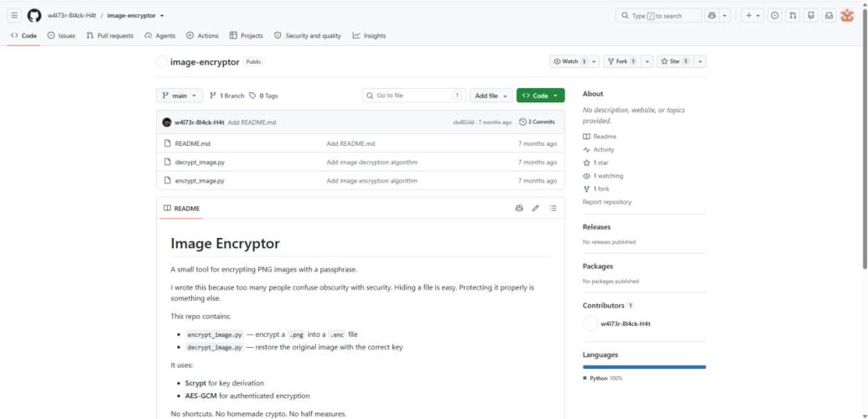
Task: Click the encrypt_image.py file icon
Action: click(x=167, y=180)
